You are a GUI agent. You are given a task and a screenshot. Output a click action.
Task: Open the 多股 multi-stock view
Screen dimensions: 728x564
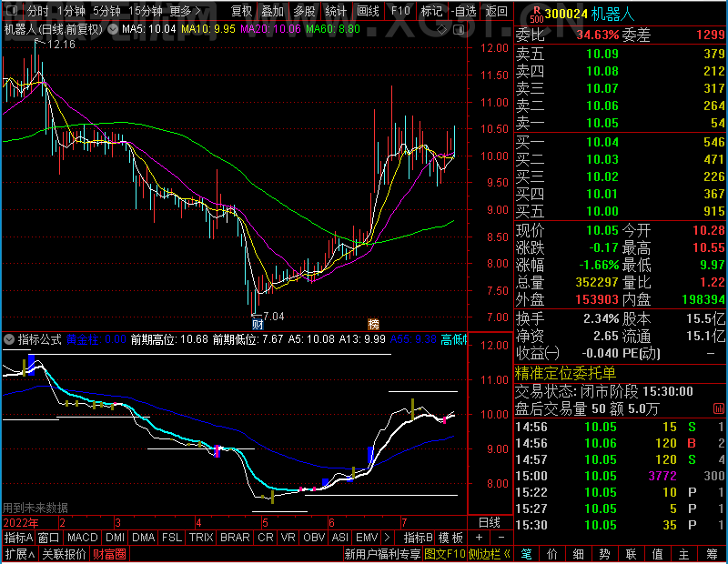click(x=304, y=11)
